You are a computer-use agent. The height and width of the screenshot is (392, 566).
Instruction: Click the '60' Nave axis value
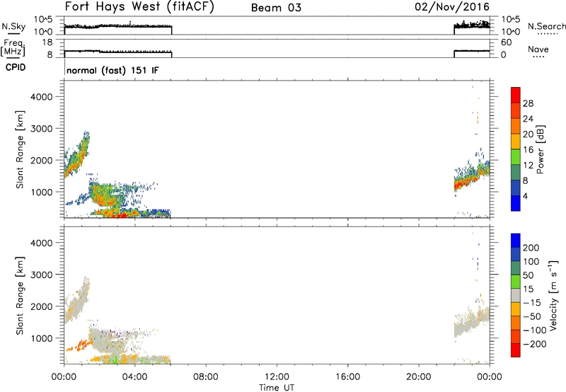(x=506, y=42)
